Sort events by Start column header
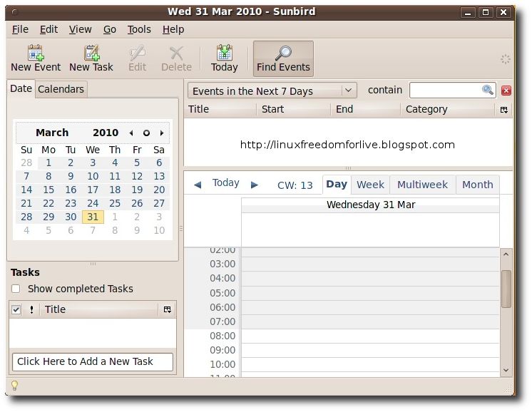Image resolution: width=532 pixels, height=412 pixels. click(294, 109)
